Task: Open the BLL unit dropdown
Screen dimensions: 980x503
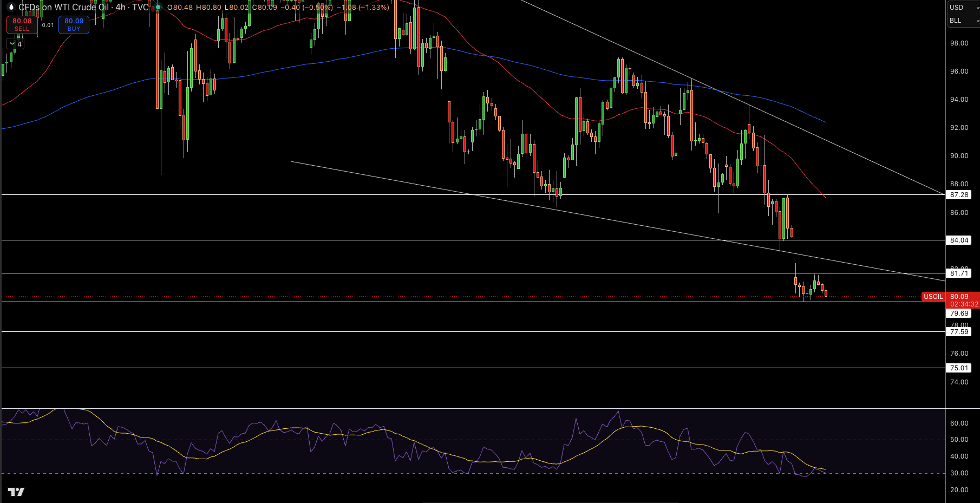Action: pyautogui.click(x=964, y=21)
